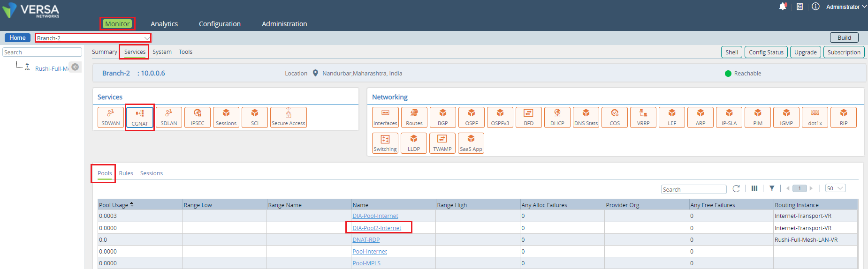Open the IGMP networking icon
Image resolution: width=868 pixels, height=269 pixels.
786,117
